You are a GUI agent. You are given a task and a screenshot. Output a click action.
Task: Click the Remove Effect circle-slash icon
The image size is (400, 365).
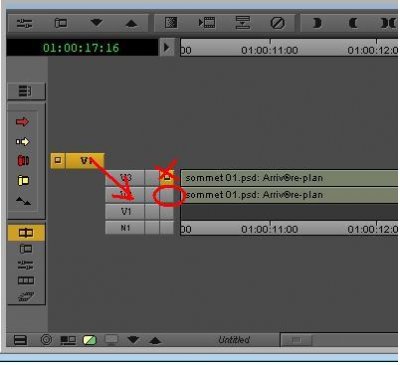pos(277,23)
